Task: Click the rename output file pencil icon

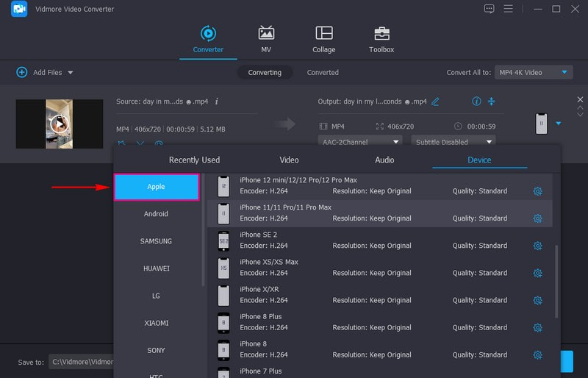Action: 435,101
